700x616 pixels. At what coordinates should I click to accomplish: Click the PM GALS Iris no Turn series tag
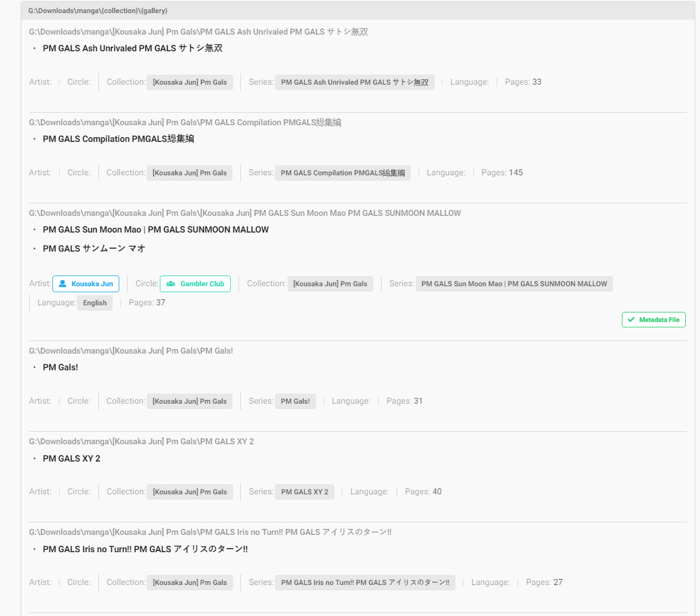[x=364, y=582]
